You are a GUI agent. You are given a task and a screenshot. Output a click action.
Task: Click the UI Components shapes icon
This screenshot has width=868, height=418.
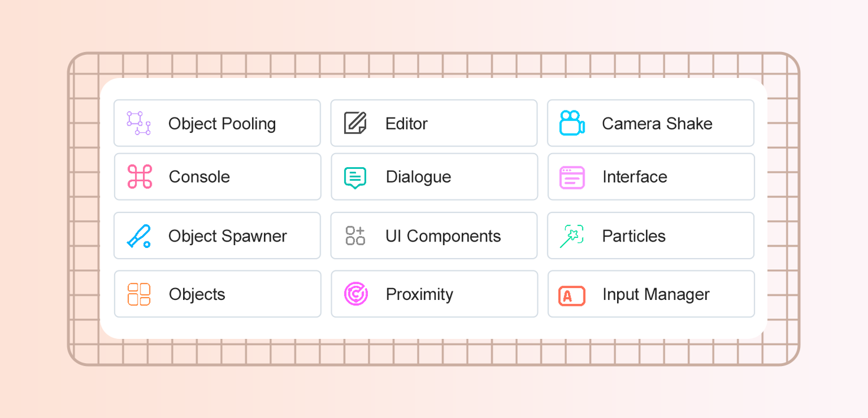pos(355,236)
